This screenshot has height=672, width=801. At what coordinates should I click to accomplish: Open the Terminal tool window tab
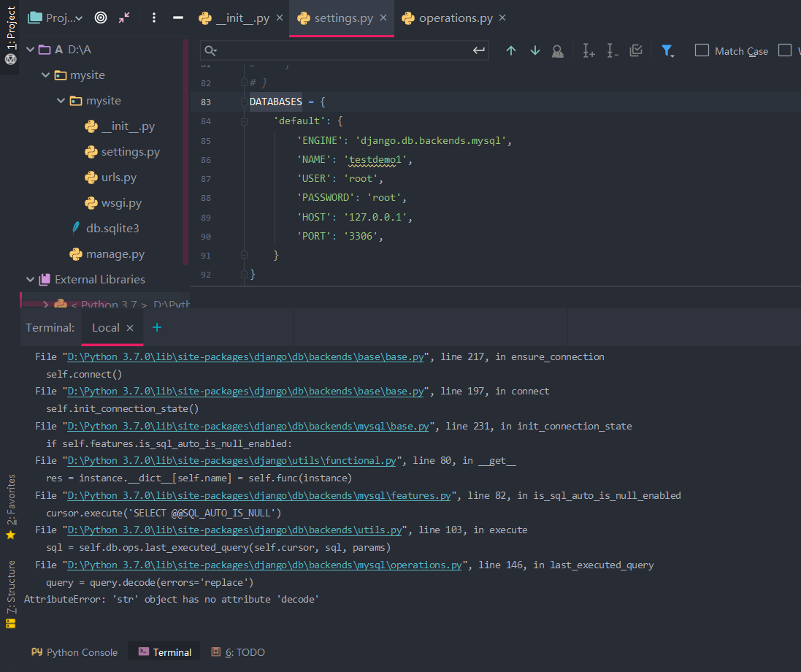click(165, 652)
